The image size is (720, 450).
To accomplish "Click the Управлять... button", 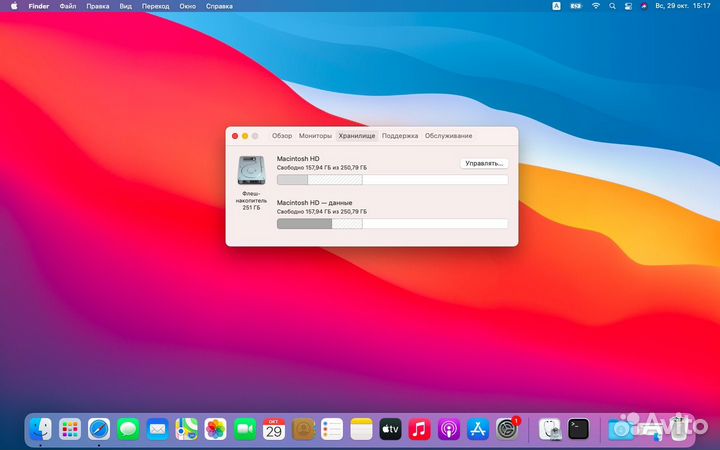I will pyautogui.click(x=484, y=163).
